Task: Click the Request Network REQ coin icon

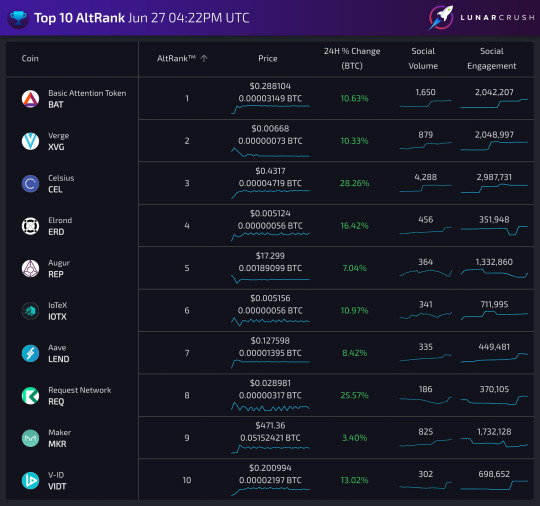Action: pos(30,396)
